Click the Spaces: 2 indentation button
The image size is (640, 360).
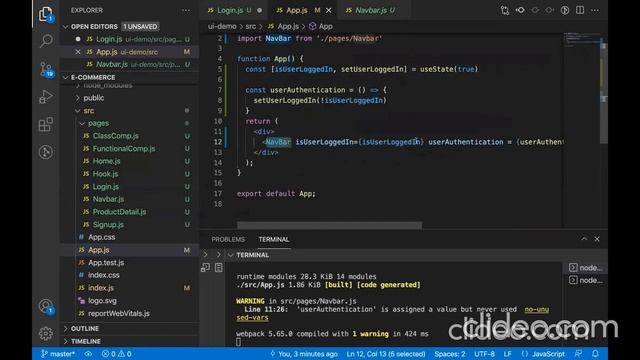pyautogui.click(x=449, y=354)
